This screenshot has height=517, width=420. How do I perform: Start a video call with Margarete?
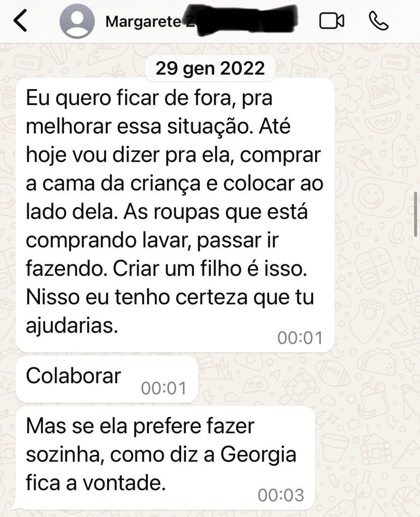(x=332, y=21)
